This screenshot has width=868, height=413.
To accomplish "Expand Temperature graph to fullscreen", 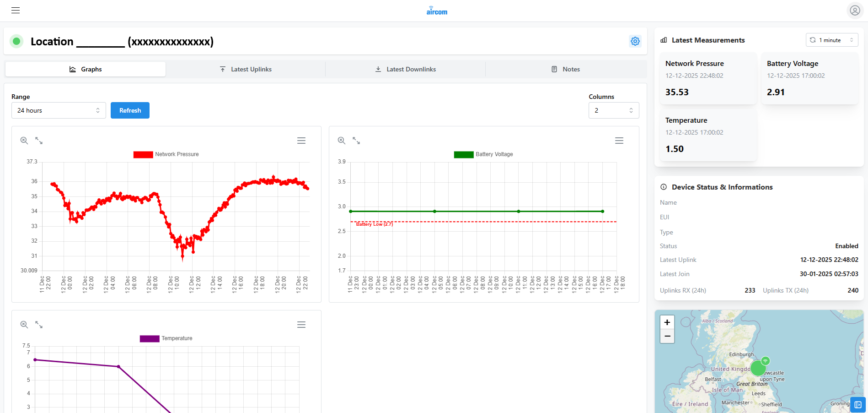I will point(39,325).
